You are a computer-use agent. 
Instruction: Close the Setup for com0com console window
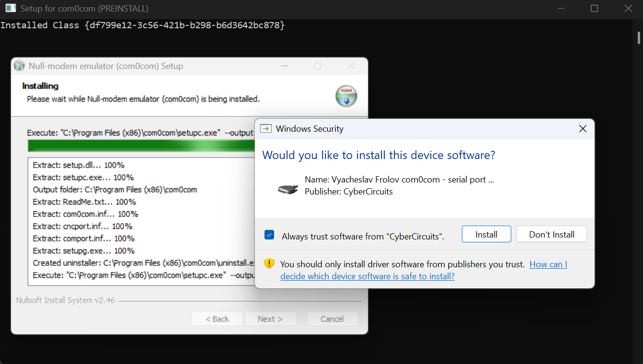click(x=628, y=9)
